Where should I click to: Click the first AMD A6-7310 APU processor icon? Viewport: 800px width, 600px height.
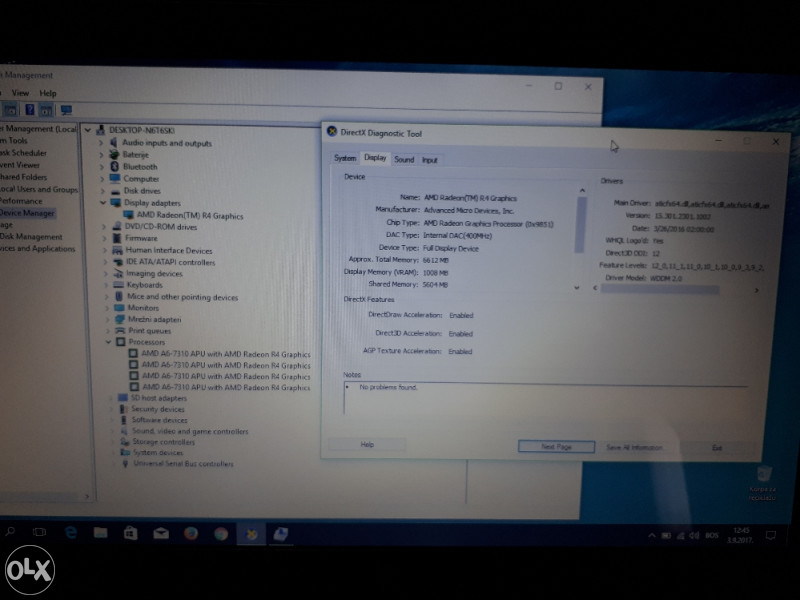click(x=133, y=353)
